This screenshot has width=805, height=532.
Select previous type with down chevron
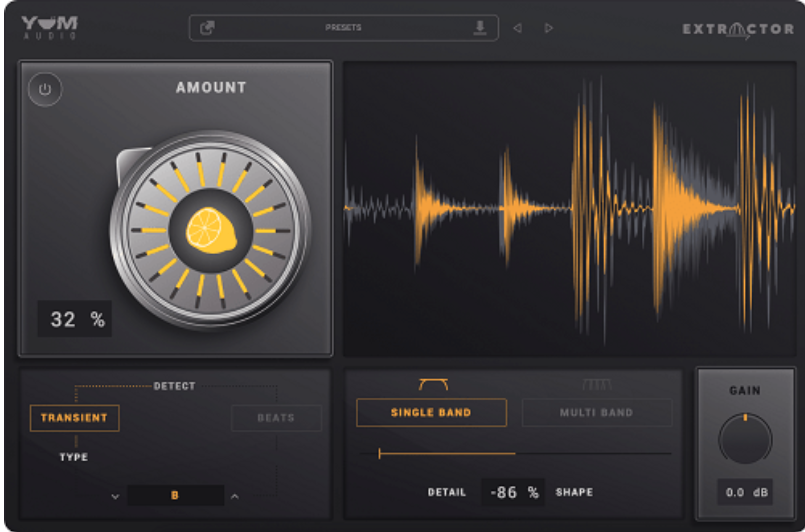tap(116, 496)
